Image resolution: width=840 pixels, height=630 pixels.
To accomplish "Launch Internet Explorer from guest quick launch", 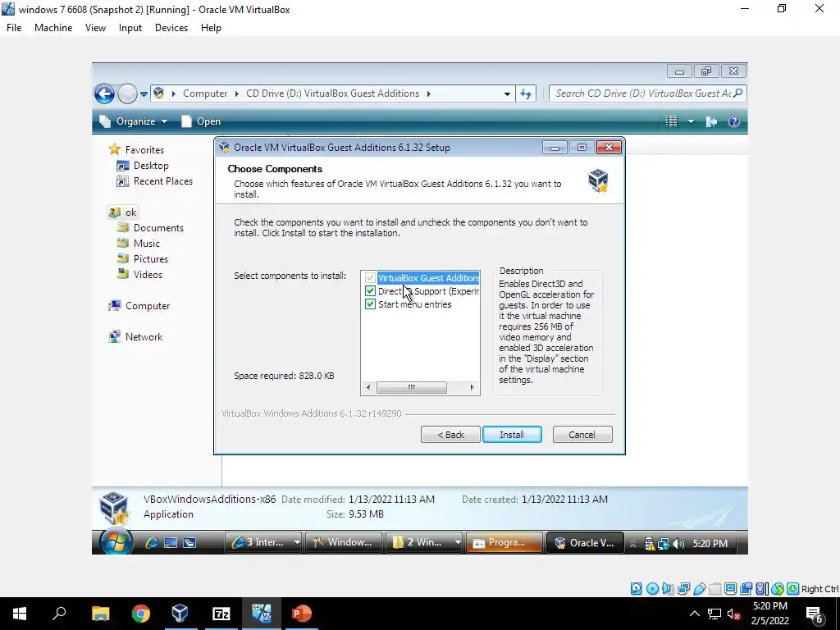I will [x=152, y=543].
